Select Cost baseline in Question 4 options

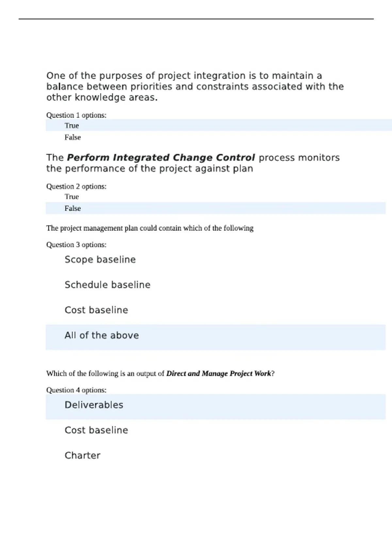[x=96, y=430]
